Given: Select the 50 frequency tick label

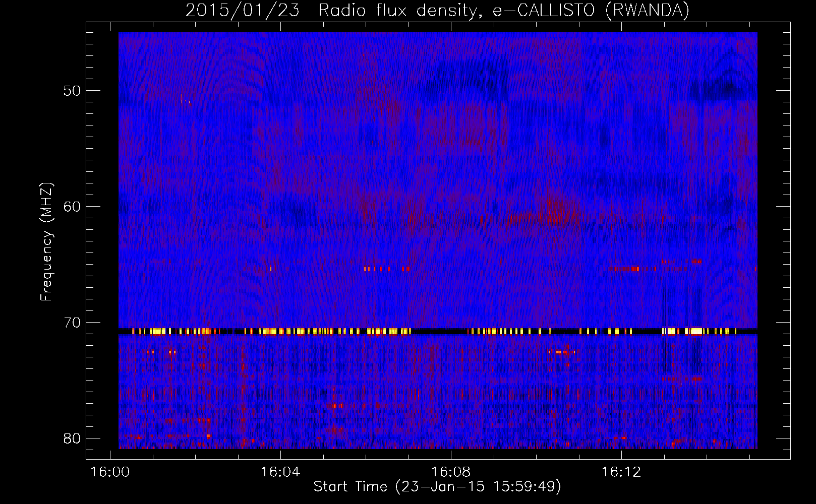Looking at the screenshot, I should [x=72, y=91].
